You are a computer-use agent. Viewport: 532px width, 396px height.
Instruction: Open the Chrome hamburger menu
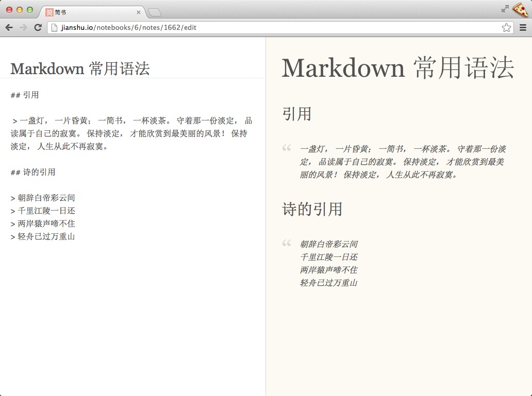coord(523,28)
